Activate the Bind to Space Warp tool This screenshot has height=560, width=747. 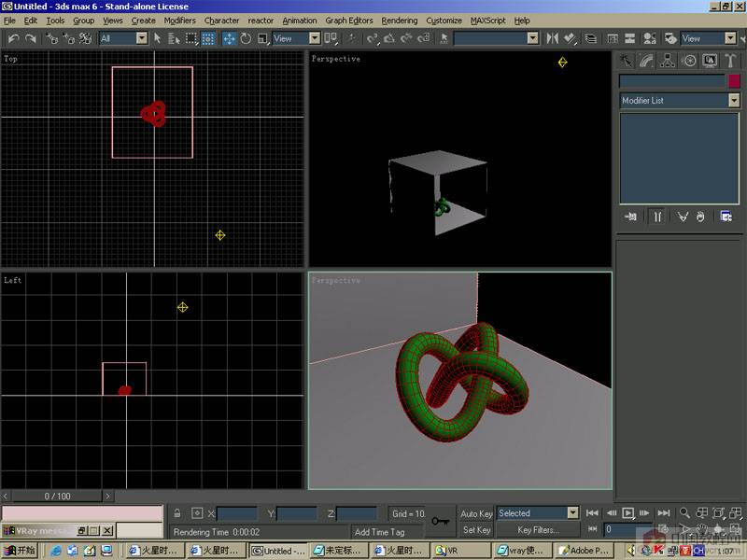pyautogui.click(x=85, y=38)
